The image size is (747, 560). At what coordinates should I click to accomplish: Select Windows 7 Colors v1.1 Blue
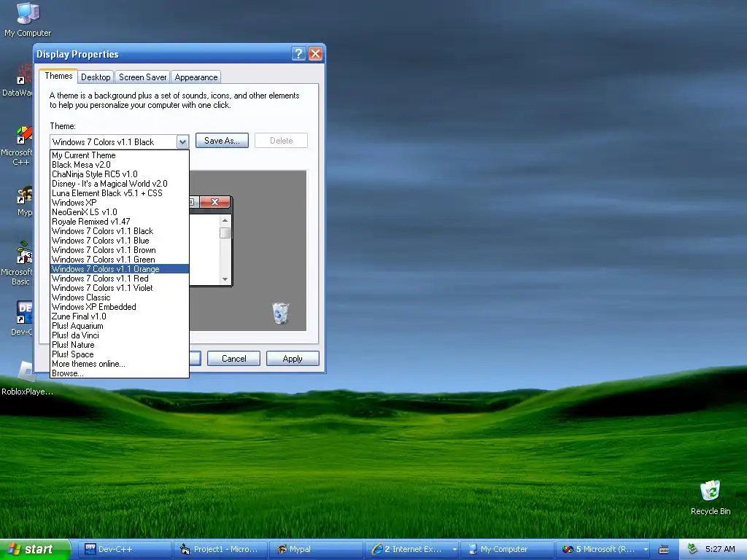[120, 241]
